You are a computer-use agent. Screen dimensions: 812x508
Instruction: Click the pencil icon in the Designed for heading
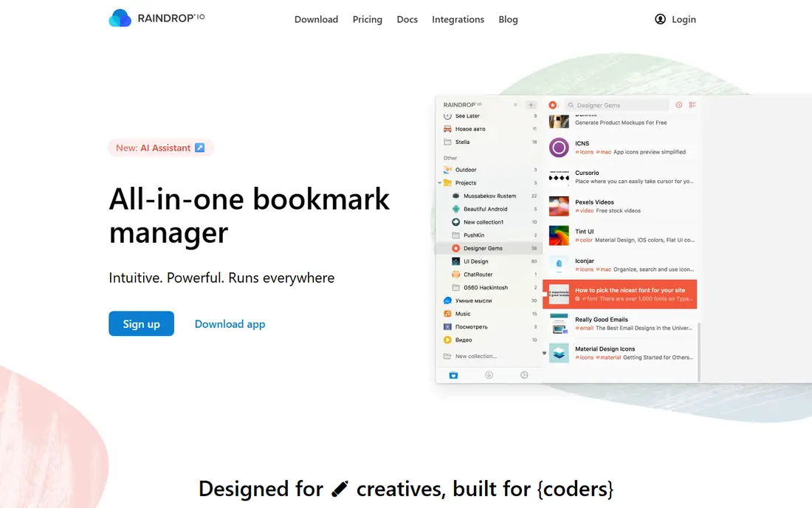[x=340, y=489]
